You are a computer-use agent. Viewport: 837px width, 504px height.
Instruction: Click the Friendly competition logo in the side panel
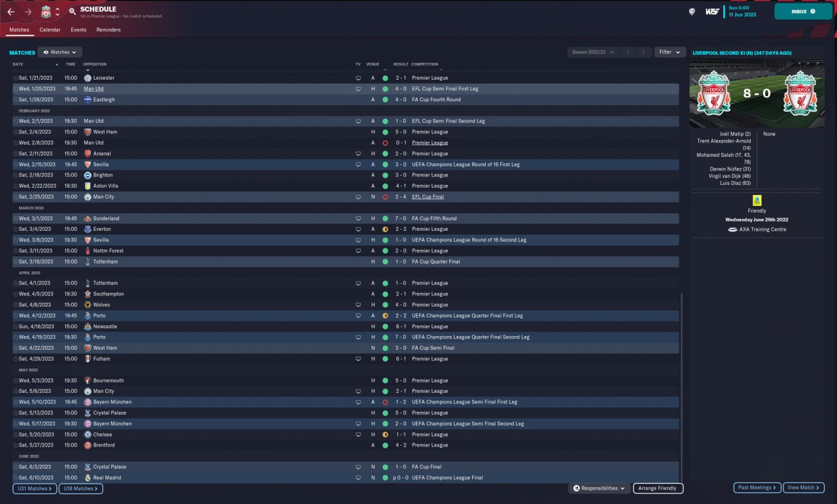click(757, 201)
